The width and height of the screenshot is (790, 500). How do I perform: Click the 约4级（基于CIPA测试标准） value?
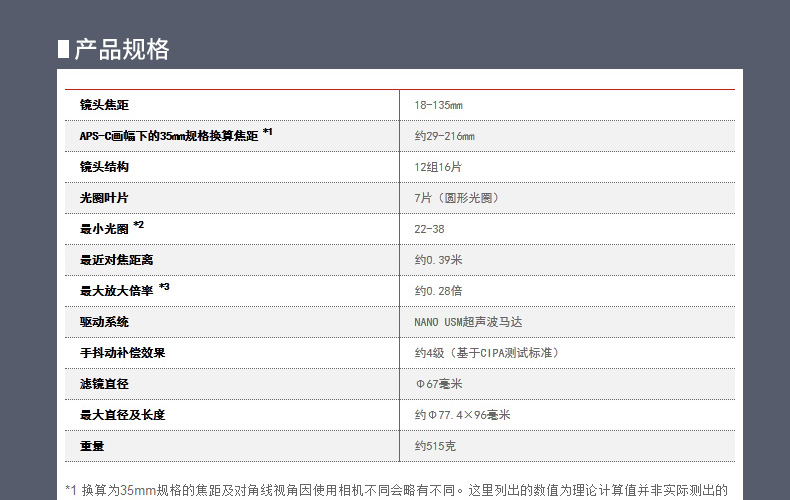tap(487, 353)
